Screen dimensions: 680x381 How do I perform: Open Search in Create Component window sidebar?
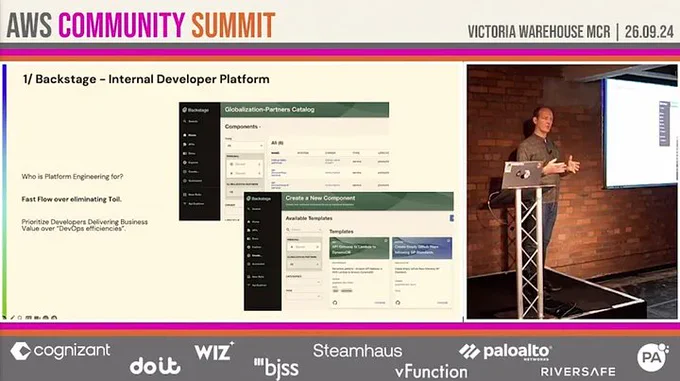pos(254,209)
